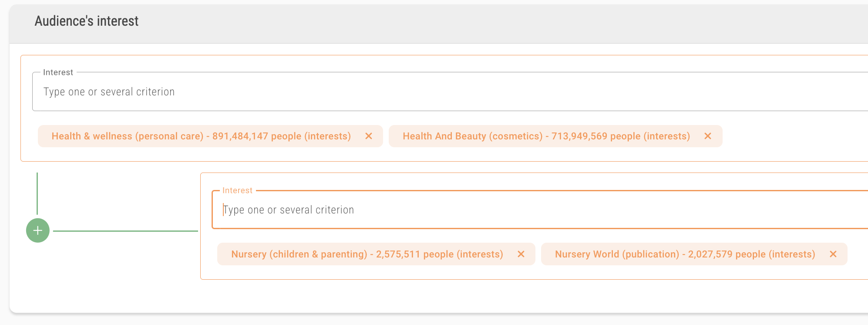Remove Nursery children & parenting chip
The height and width of the screenshot is (325, 868).
(521, 254)
